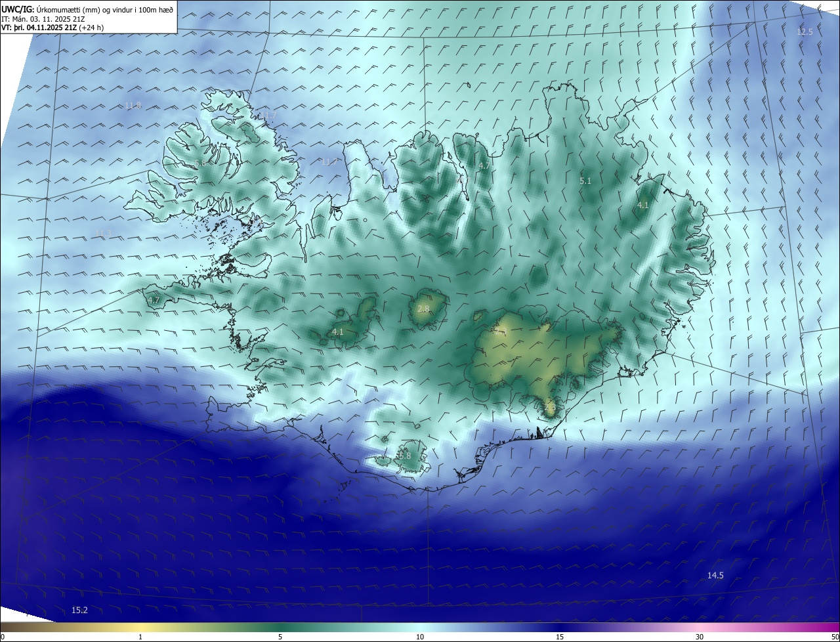Click the 2.3 value on southern Vatnajökull
Image resolution: width=840 pixels, height=642 pixels.
(x=550, y=408)
